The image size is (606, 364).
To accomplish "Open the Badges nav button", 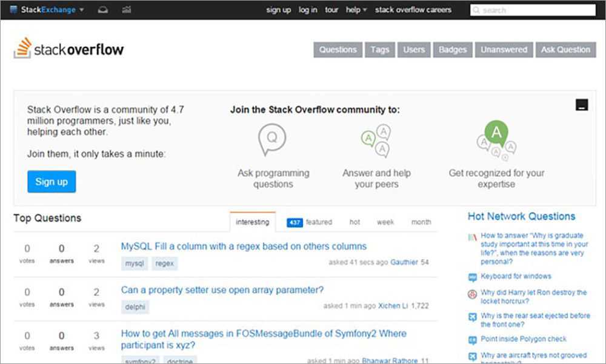I will [x=453, y=50].
